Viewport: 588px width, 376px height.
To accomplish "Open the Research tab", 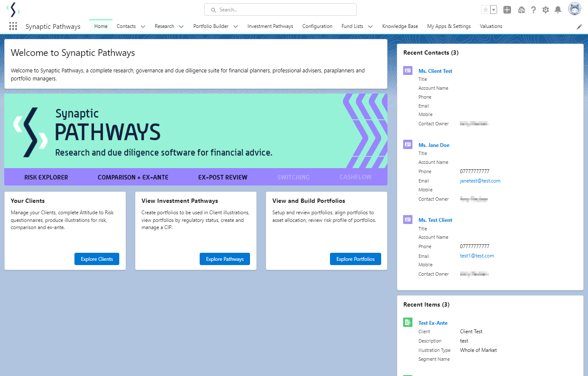I will (x=164, y=26).
